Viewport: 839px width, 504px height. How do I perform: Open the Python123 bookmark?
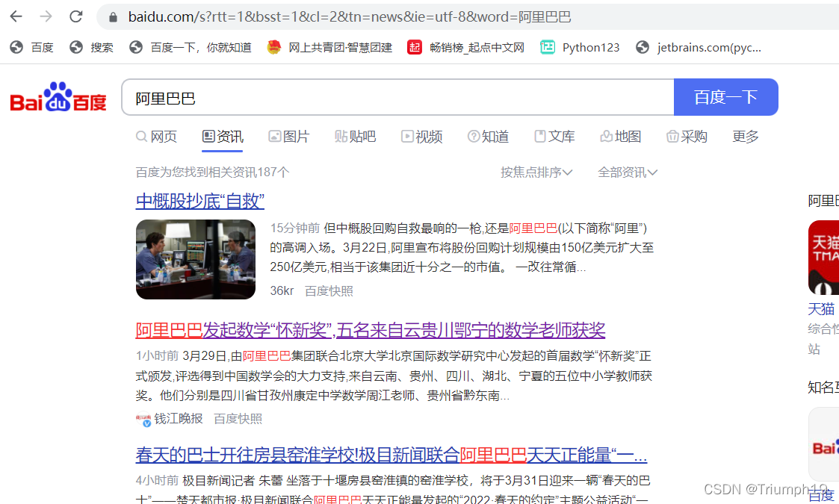580,46
